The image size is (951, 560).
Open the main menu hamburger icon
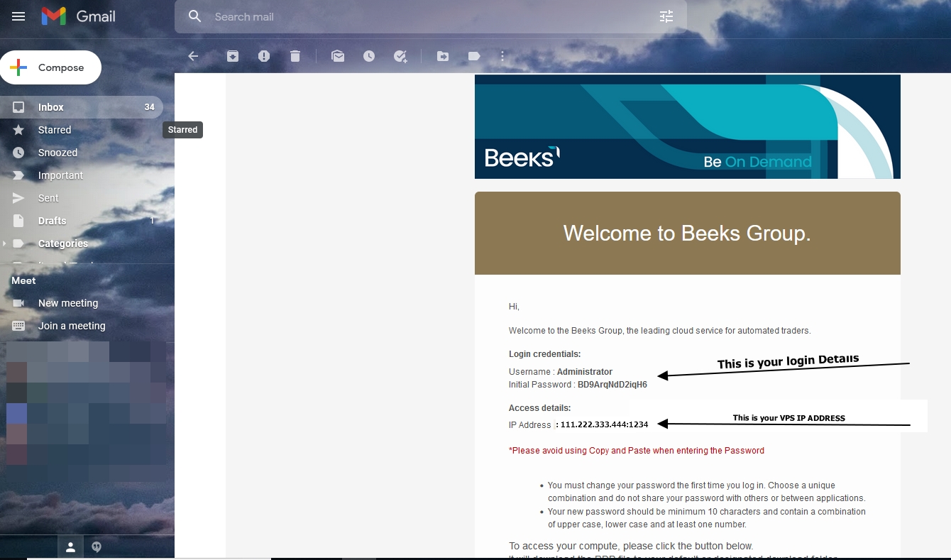pos(18,16)
